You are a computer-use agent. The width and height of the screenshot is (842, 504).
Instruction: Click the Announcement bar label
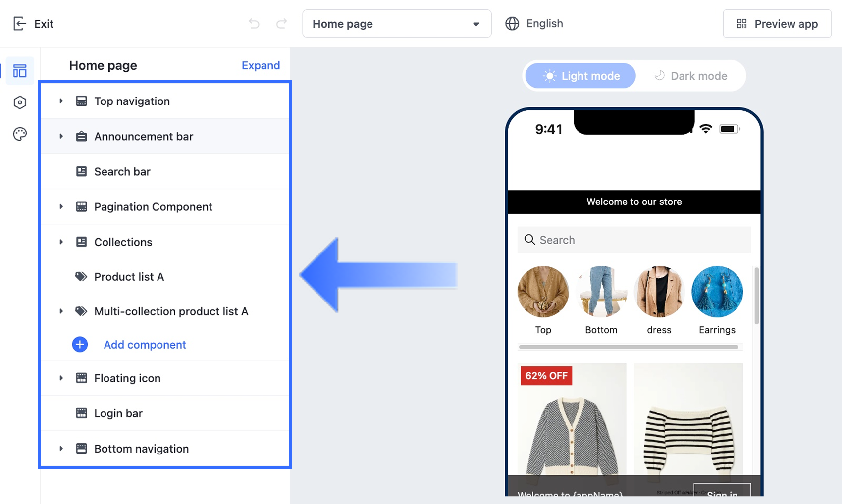pyautogui.click(x=144, y=136)
